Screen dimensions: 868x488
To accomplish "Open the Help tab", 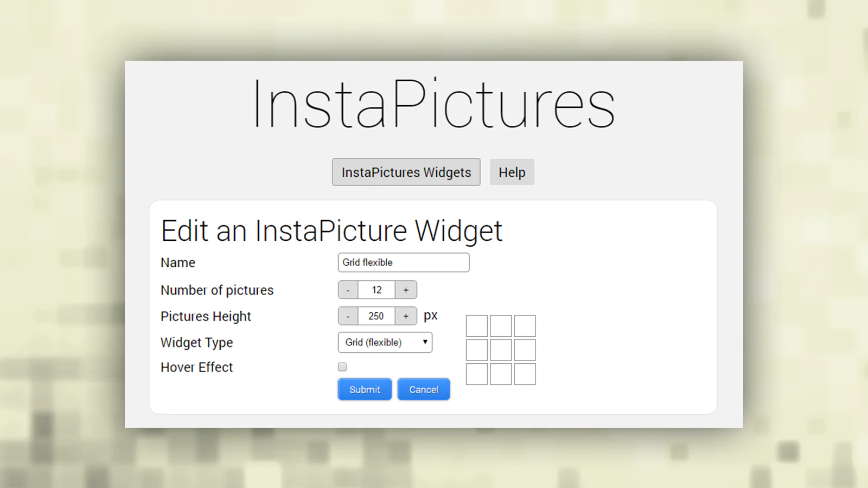I will tap(512, 172).
